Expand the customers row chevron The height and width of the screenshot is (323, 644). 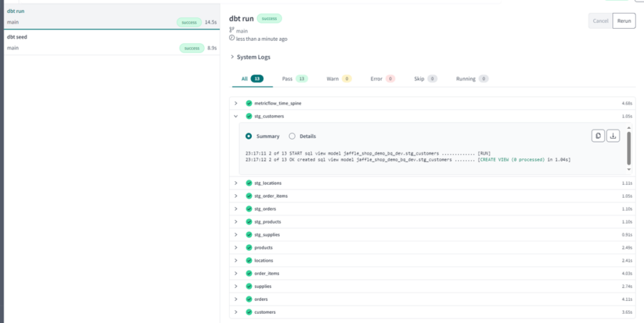[x=235, y=312]
